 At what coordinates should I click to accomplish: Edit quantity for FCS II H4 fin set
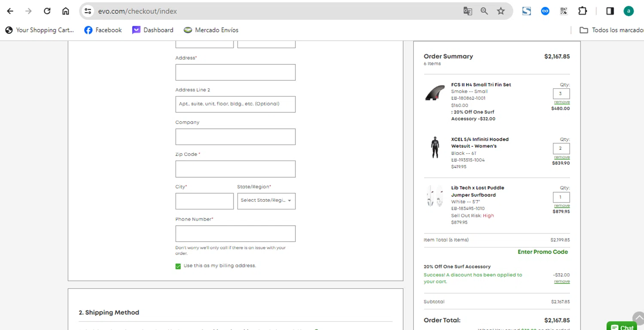561,94
